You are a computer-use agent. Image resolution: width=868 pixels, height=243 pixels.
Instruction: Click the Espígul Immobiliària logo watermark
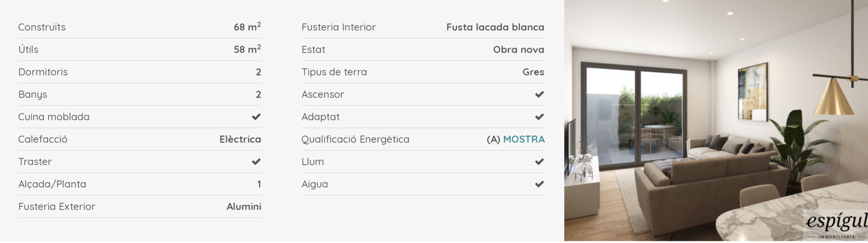coord(836,224)
